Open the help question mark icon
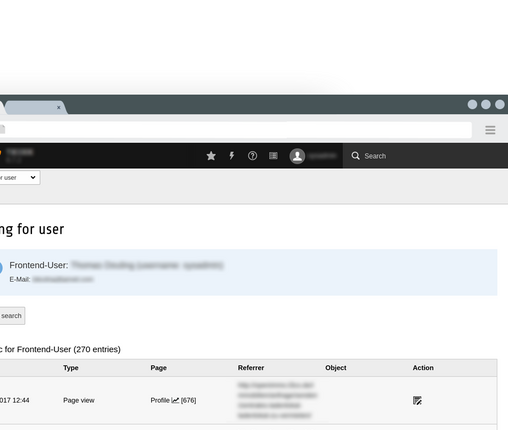 (x=252, y=156)
